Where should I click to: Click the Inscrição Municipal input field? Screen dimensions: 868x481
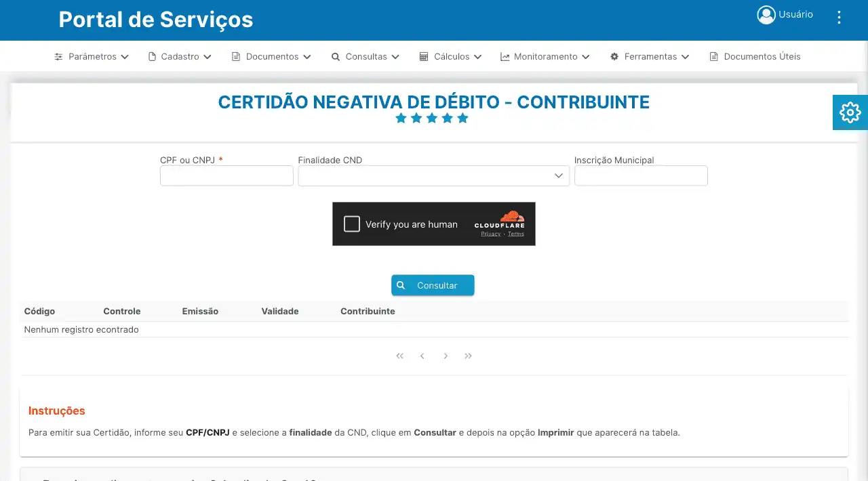pos(641,176)
